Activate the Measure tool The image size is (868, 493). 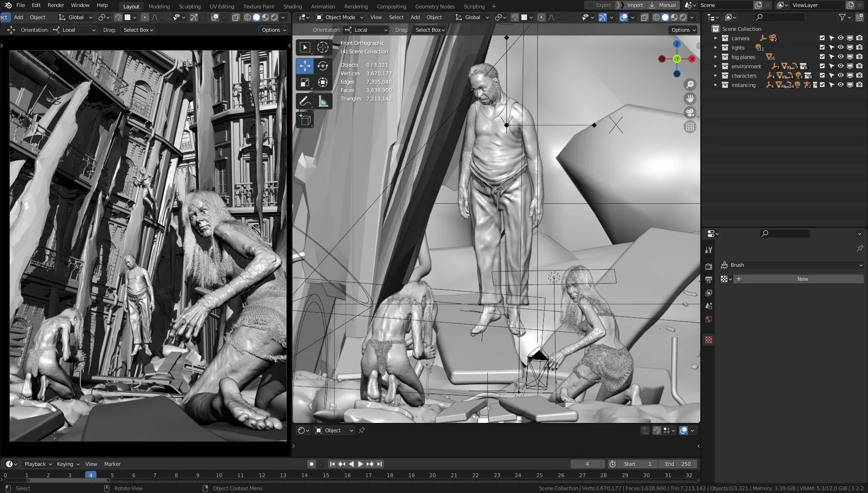pyautogui.click(x=324, y=100)
